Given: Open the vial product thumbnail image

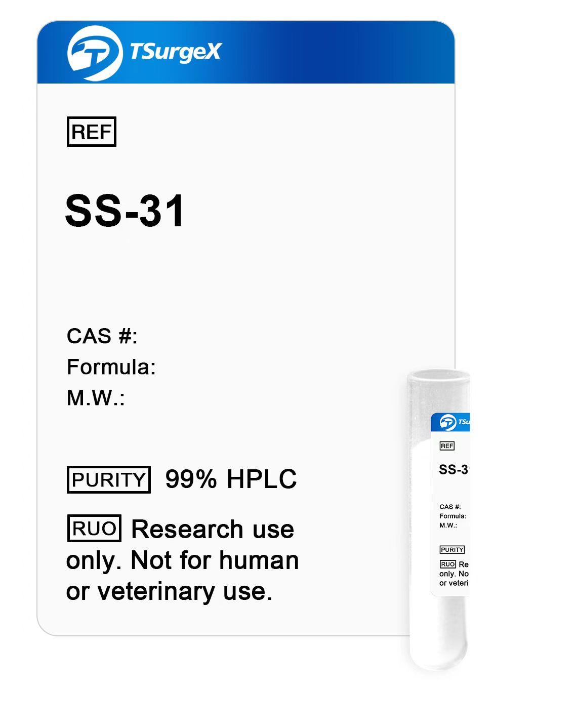Looking at the screenshot, I should pyautogui.click(x=439, y=520).
